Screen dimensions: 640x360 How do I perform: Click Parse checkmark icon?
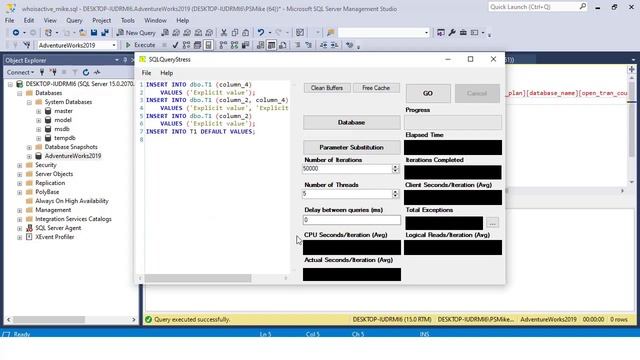176,45
